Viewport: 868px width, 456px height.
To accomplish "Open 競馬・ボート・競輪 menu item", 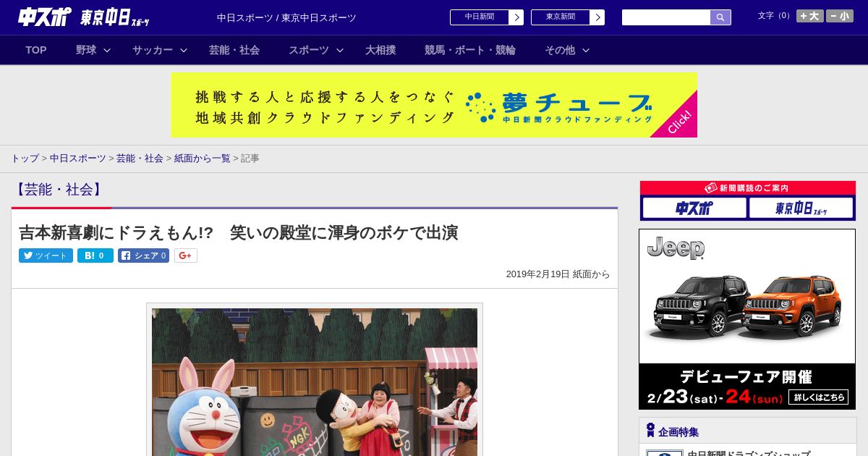I will [x=470, y=50].
